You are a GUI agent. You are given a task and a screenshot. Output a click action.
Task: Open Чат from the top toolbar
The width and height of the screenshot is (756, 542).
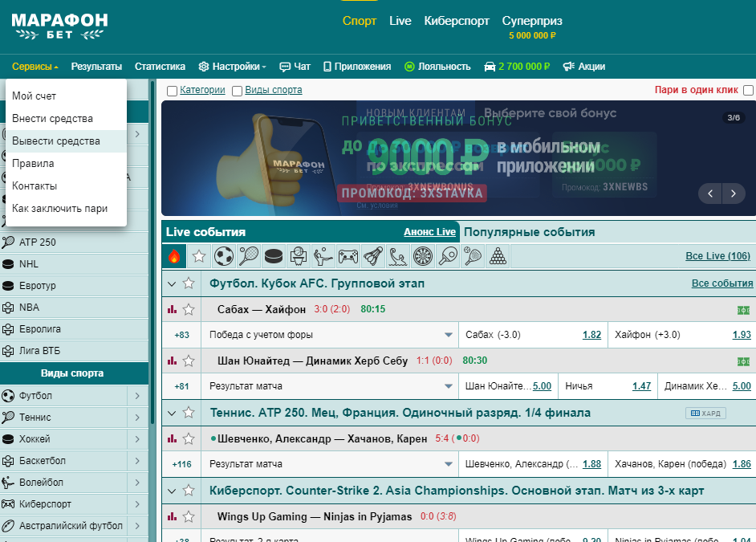295,67
